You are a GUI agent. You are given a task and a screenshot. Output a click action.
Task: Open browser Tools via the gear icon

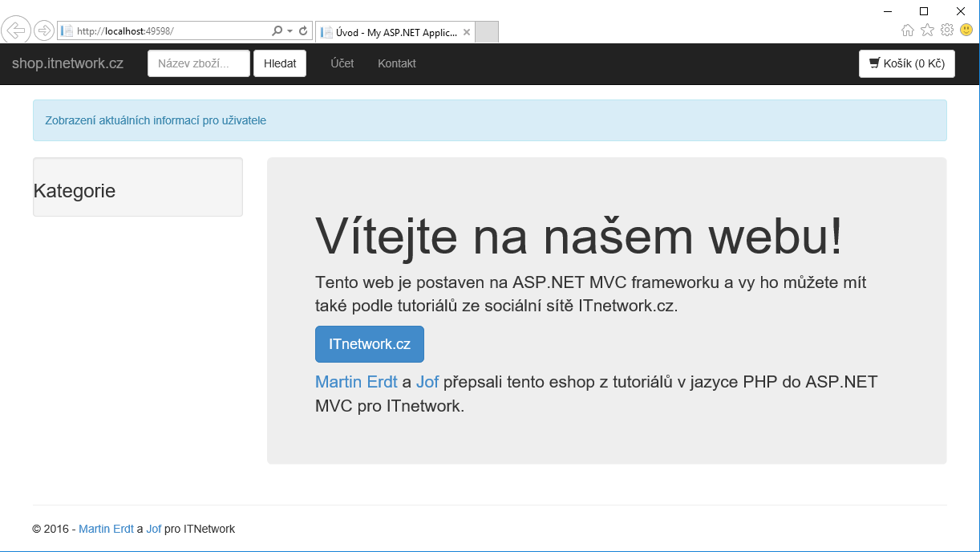point(947,30)
